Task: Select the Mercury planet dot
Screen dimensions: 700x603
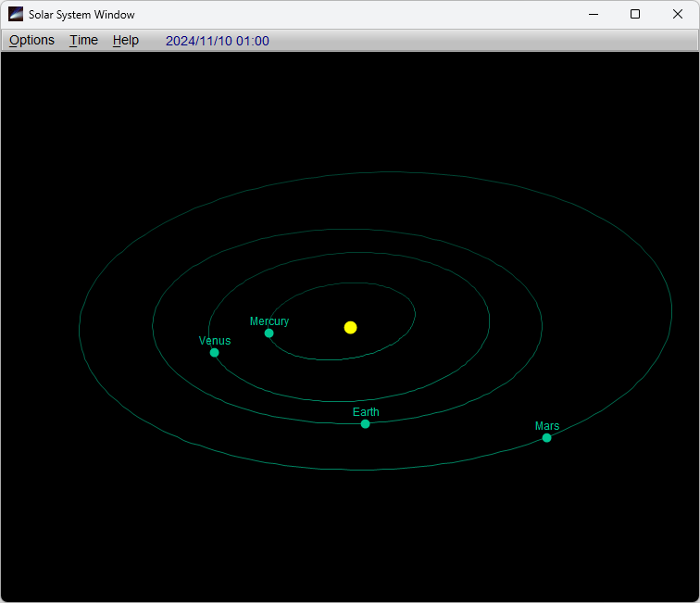Action: [x=269, y=333]
